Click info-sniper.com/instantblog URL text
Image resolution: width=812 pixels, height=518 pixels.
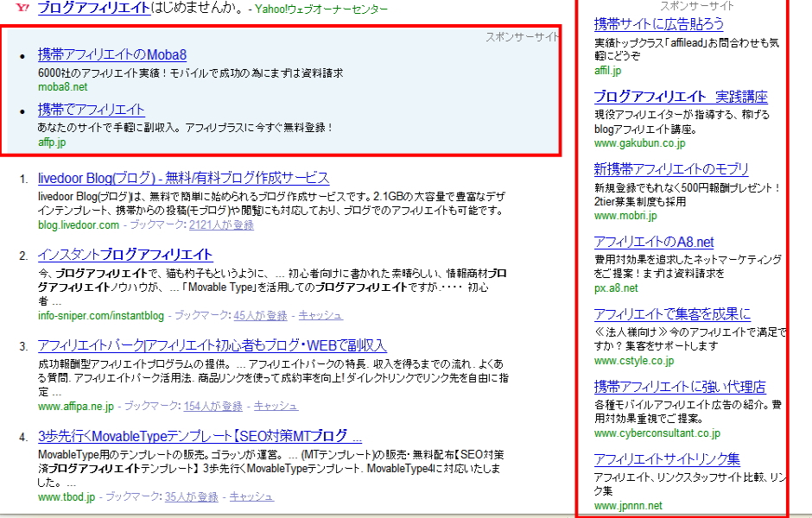[101, 316]
